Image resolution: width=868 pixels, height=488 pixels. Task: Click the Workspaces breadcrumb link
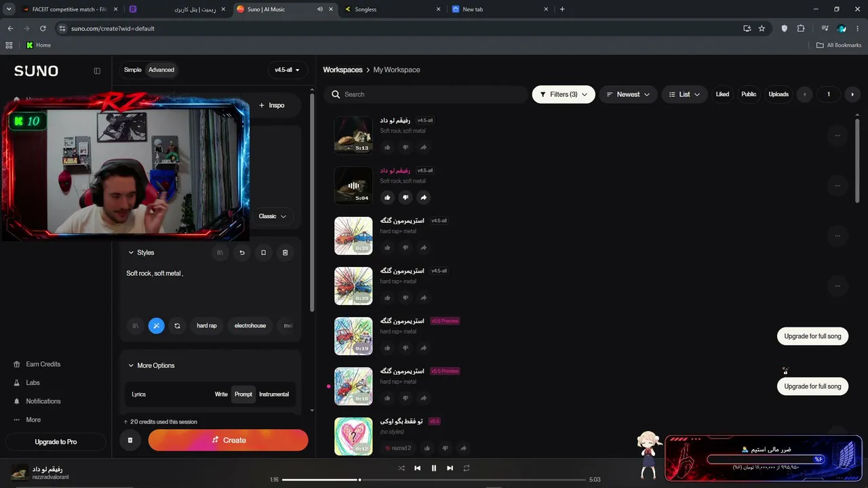(x=342, y=70)
